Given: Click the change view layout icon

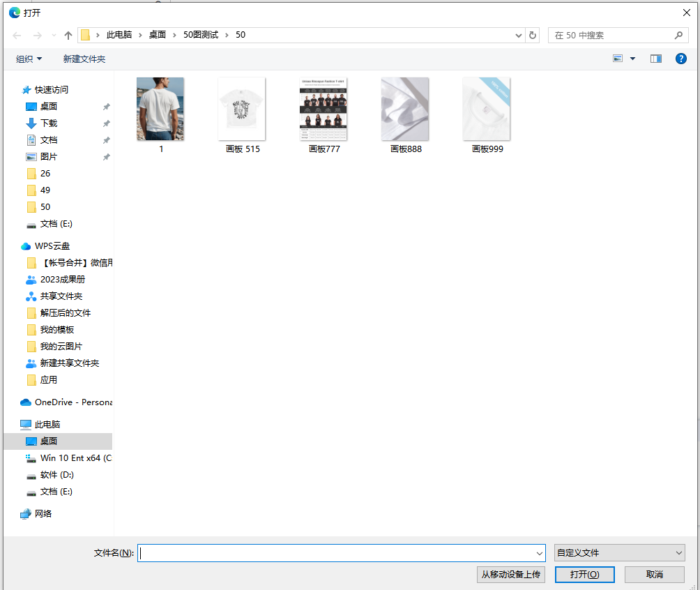Looking at the screenshot, I should pyautogui.click(x=618, y=59).
